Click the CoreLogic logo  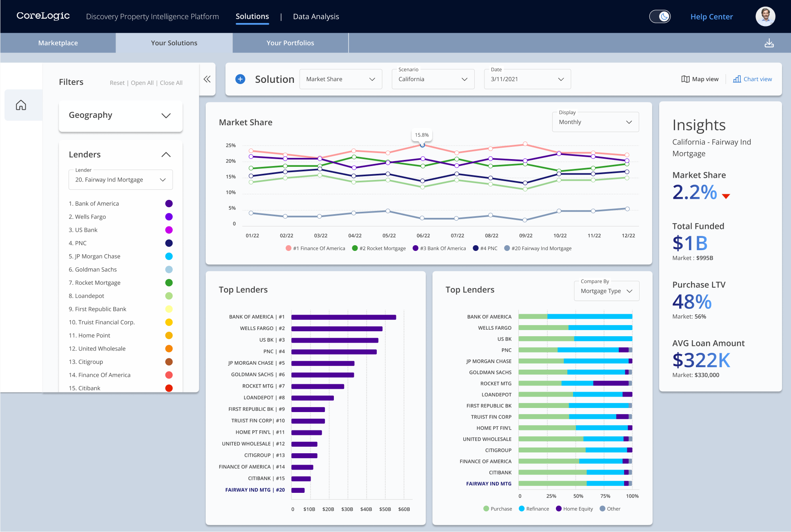pos(43,16)
